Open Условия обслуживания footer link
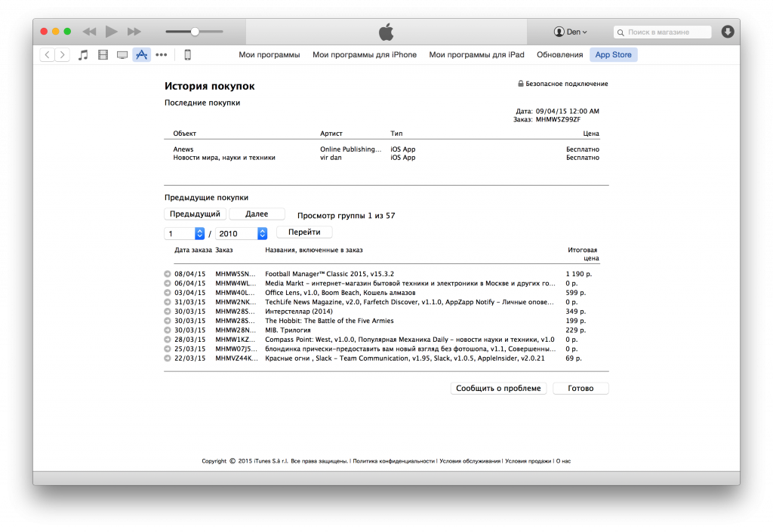The height and width of the screenshot is (532, 773). (x=470, y=461)
